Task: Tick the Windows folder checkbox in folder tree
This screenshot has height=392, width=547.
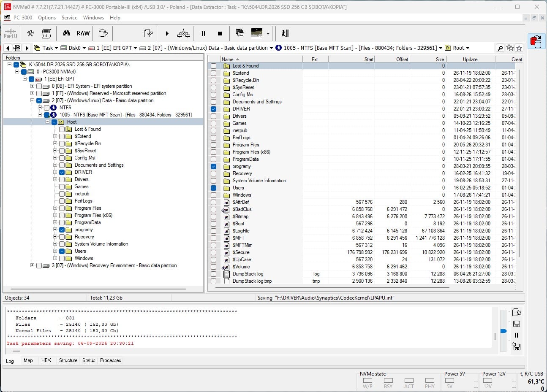Action: pos(62,258)
